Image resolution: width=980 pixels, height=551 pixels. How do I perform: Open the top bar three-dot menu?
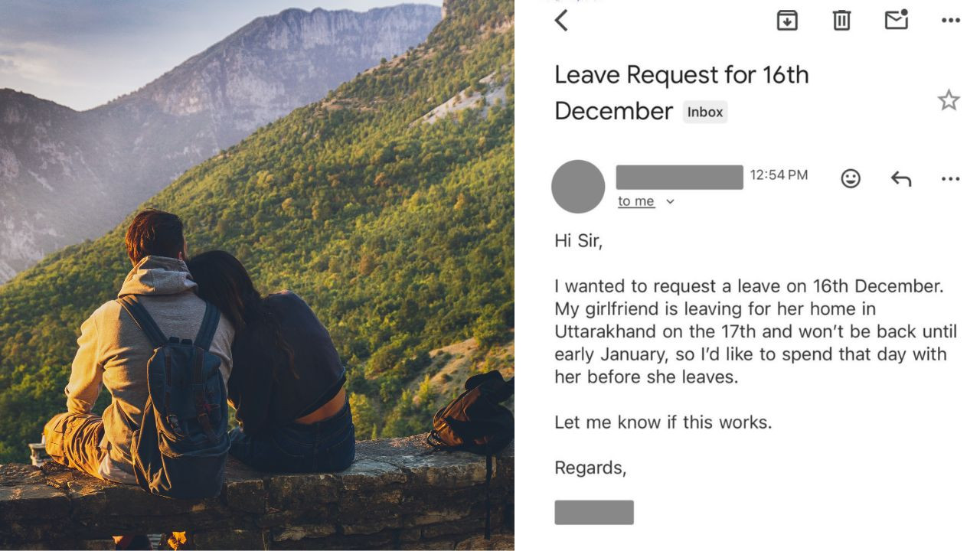pyautogui.click(x=950, y=21)
